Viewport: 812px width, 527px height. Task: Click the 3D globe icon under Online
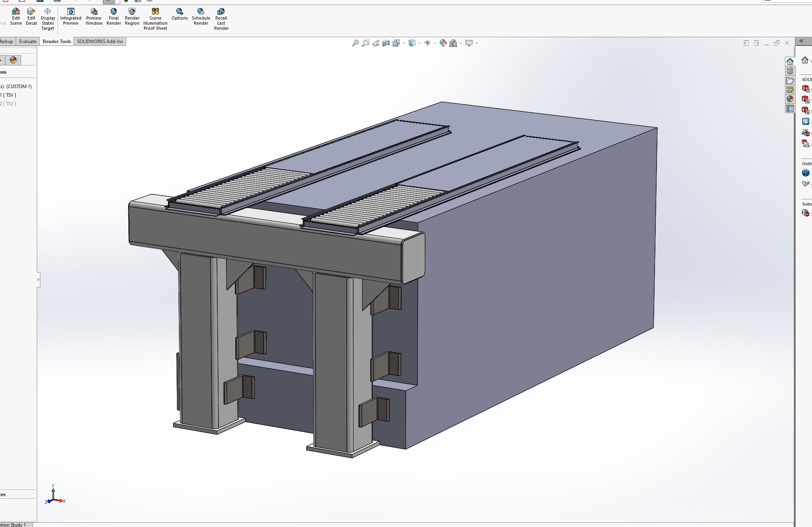tap(806, 173)
